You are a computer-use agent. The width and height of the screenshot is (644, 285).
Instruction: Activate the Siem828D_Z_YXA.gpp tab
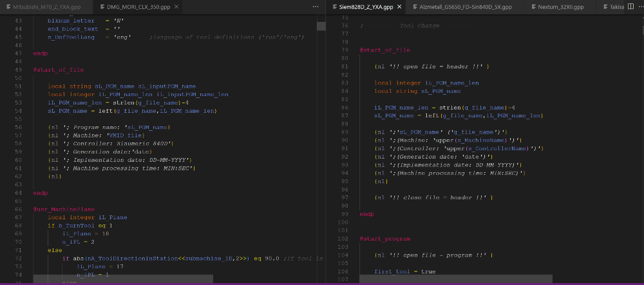coord(366,6)
